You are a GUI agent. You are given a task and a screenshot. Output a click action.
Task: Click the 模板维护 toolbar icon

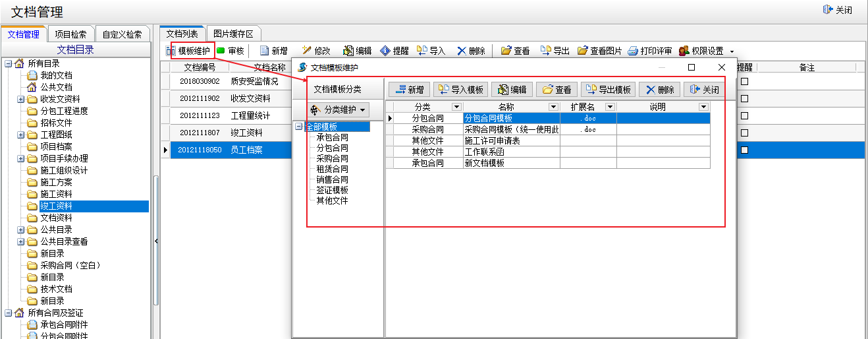(x=172, y=51)
